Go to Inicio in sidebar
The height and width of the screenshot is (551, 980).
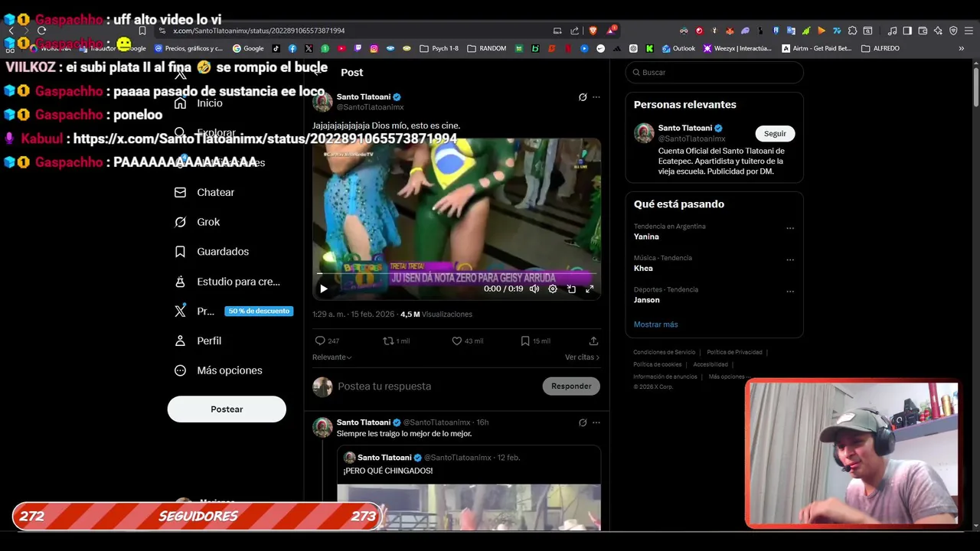pos(199,103)
